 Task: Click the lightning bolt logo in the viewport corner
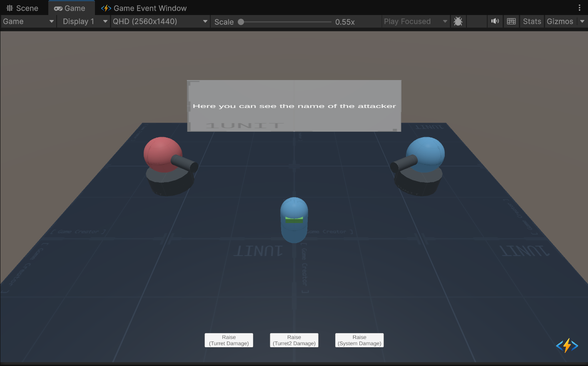[x=567, y=346]
